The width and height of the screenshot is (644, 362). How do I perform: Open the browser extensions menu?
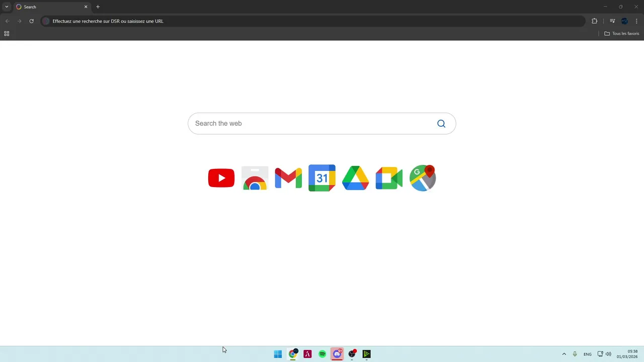[x=594, y=21]
